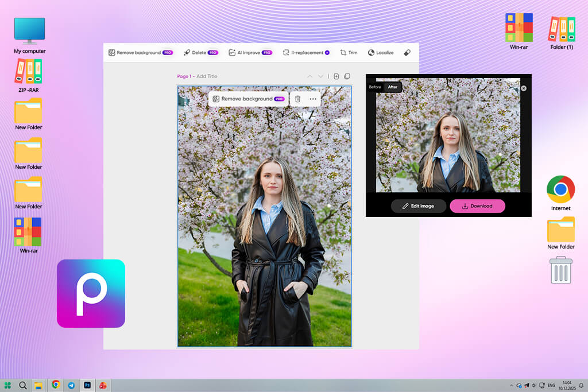Click the floating Remove background button on image
This screenshot has width=588, height=392.
tap(248, 99)
